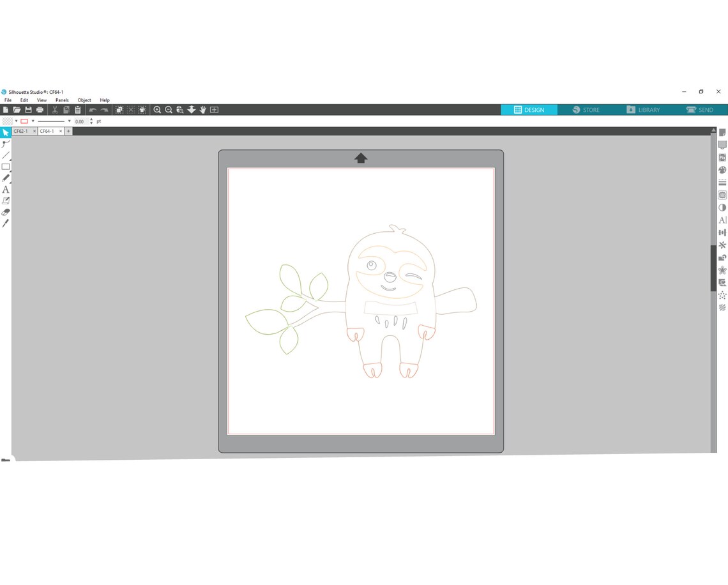Image resolution: width=728 pixels, height=585 pixels.
Task: Open the heart trace panel icon
Action: [x=722, y=283]
